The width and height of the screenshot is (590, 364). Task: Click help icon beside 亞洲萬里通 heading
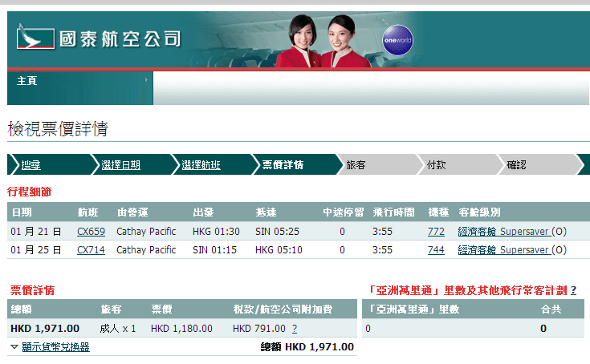[x=573, y=290]
